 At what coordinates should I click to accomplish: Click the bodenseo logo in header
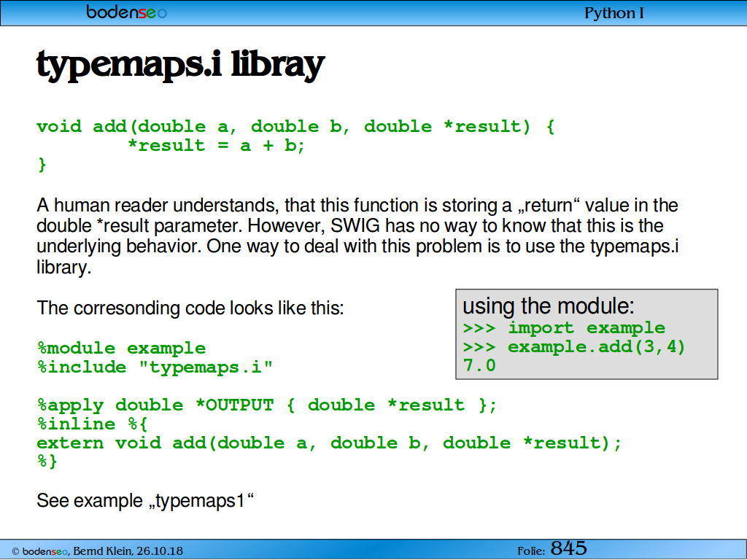point(126,12)
